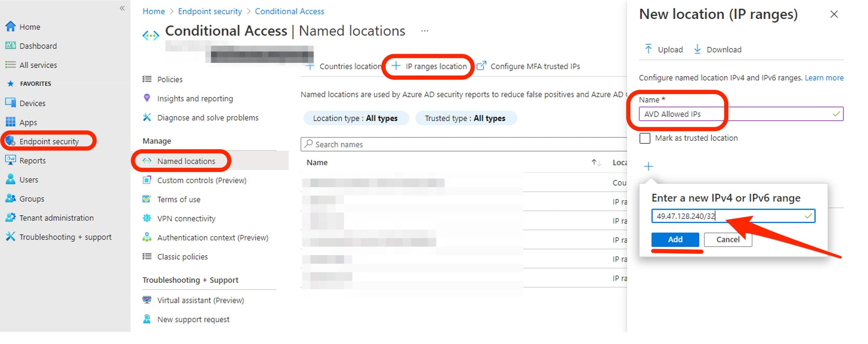Viewport: 868px width, 344px height.
Task: Click the Download icon in New location pane
Action: (698, 49)
